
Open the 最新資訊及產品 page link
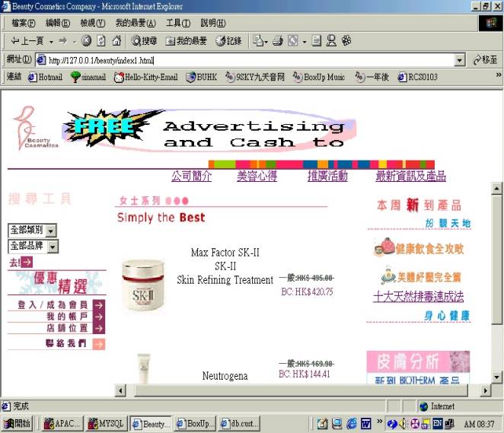pyautogui.click(x=410, y=176)
